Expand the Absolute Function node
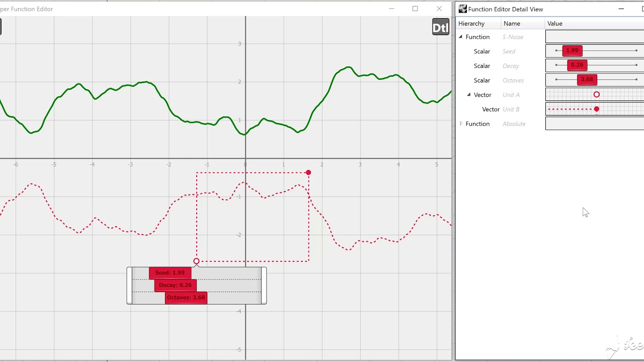The image size is (644, 362). [461, 124]
